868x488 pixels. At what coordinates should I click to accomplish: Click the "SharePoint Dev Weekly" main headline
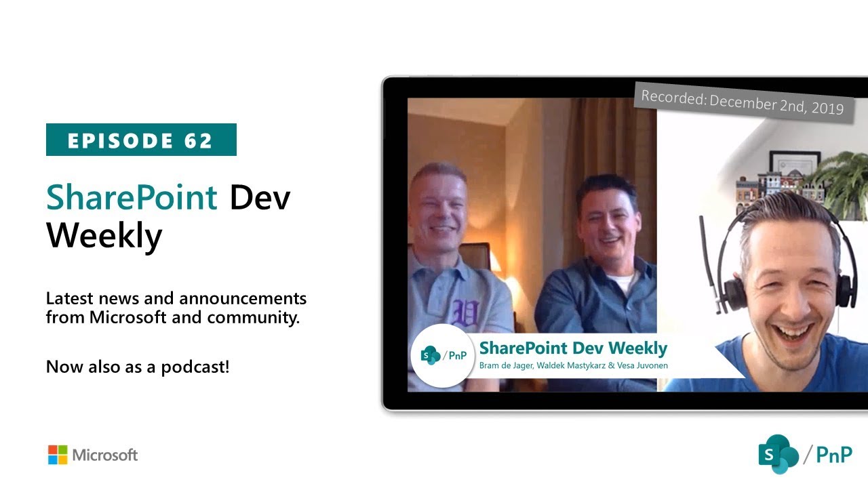click(x=168, y=216)
